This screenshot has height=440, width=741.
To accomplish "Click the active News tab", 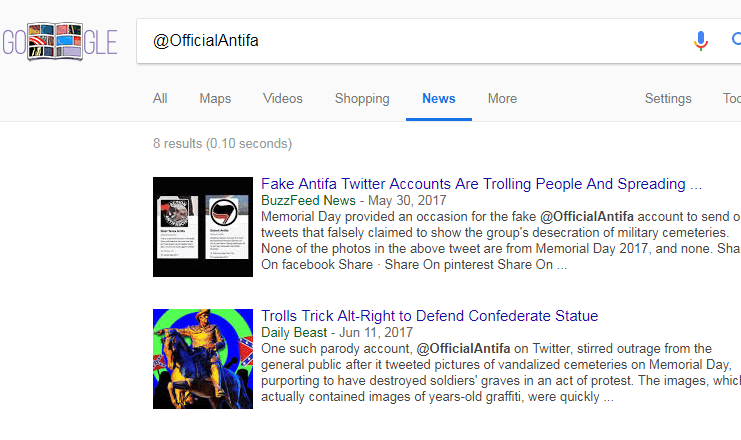I will [438, 99].
